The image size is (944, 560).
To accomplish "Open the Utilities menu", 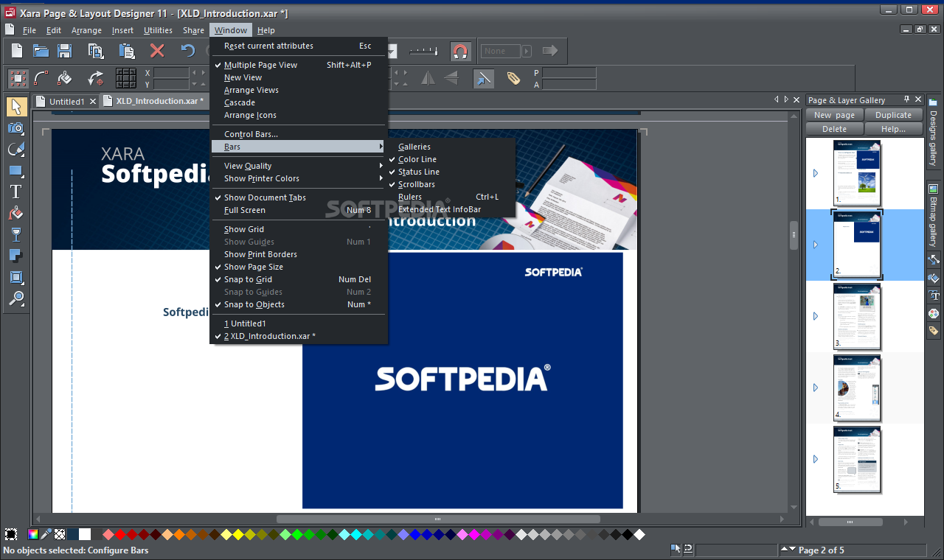I will click(x=158, y=30).
